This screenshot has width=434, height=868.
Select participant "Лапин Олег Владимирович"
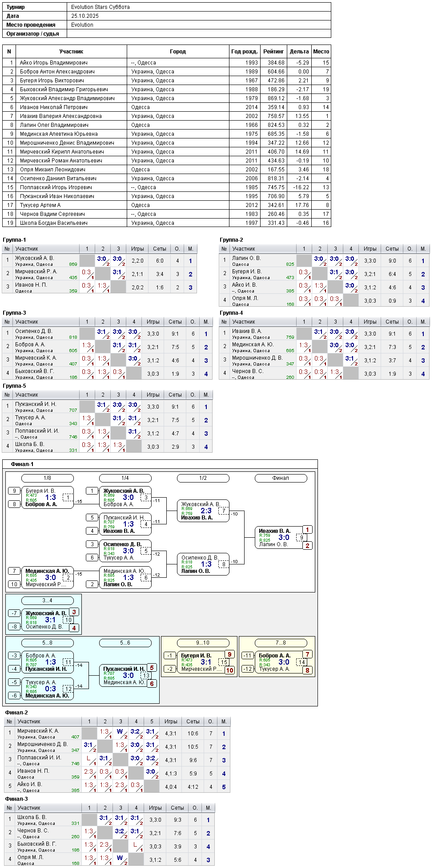tap(54, 125)
